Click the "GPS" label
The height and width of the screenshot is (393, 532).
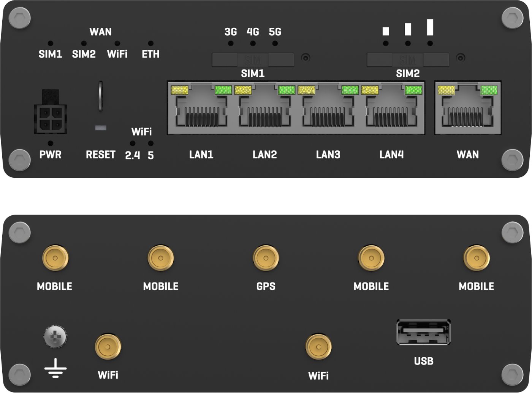266,286
